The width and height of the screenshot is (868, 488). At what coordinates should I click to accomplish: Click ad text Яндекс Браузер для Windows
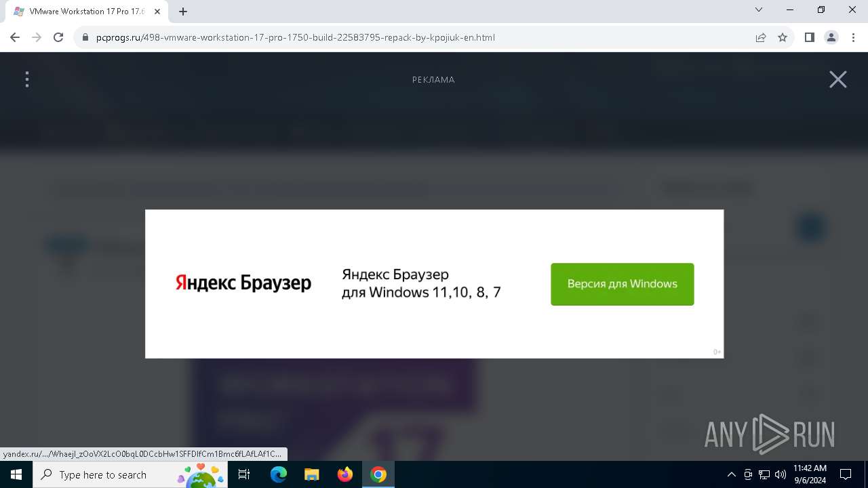421,283
